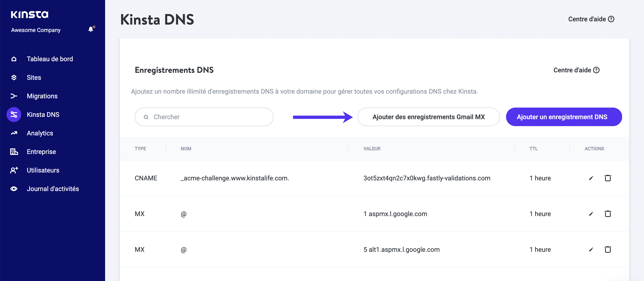Click the VALEUR column header

372,149
